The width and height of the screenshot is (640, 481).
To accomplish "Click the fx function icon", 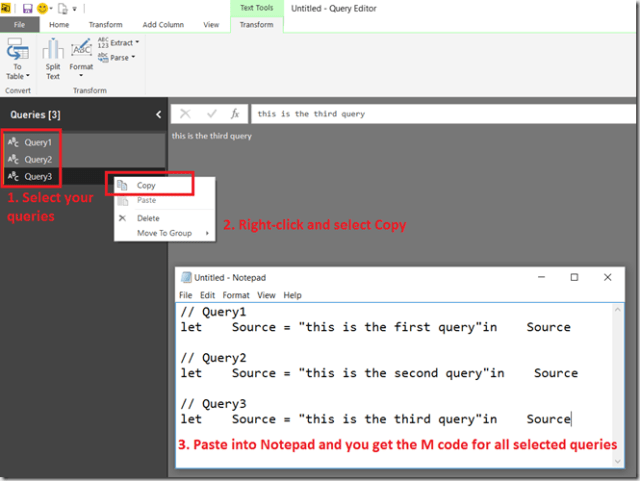I will click(x=235, y=114).
